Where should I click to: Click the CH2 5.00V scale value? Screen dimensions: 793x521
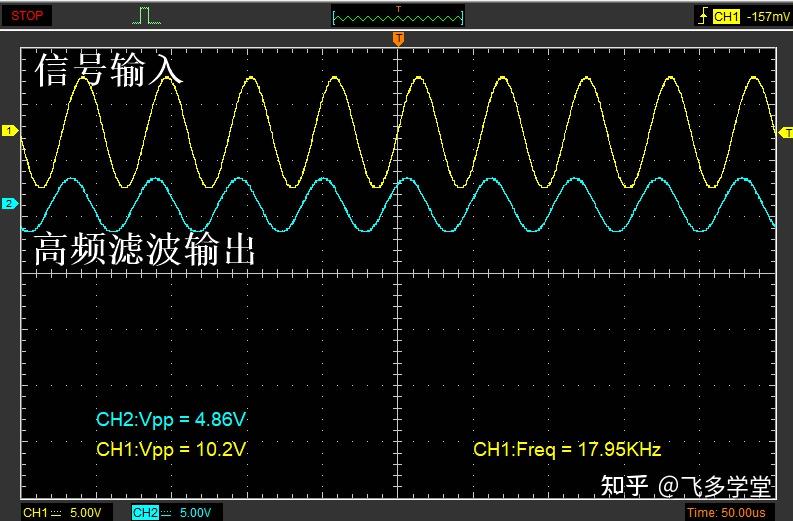(x=195, y=512)
